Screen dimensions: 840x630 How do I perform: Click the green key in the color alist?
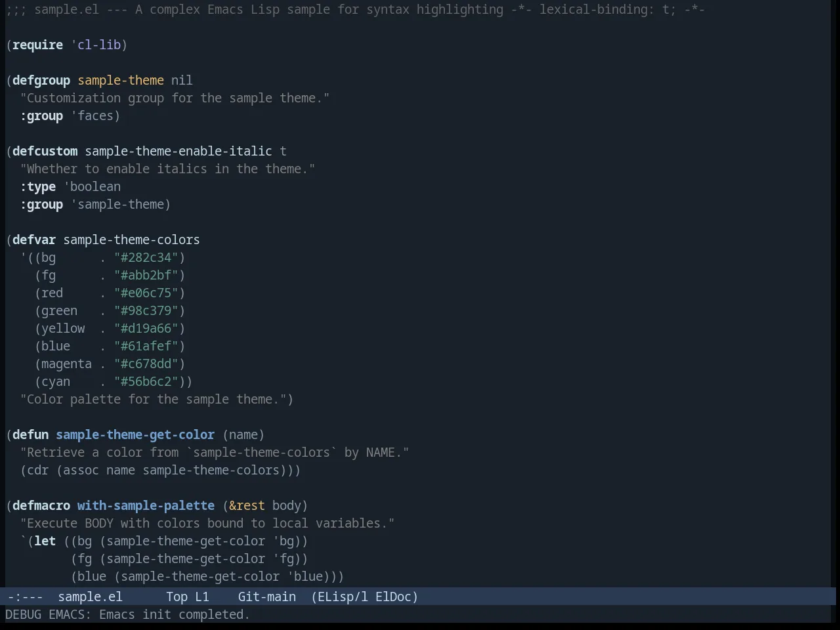pos(60,310)
